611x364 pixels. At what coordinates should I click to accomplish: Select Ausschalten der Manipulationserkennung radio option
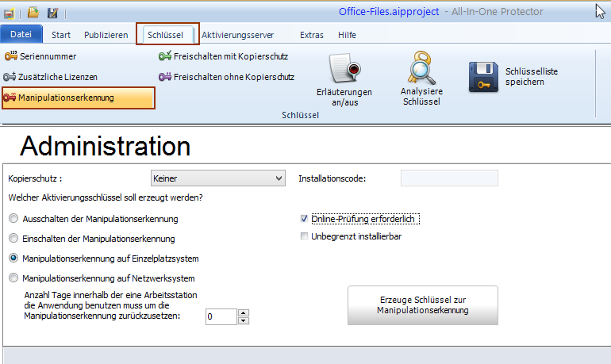13,218
